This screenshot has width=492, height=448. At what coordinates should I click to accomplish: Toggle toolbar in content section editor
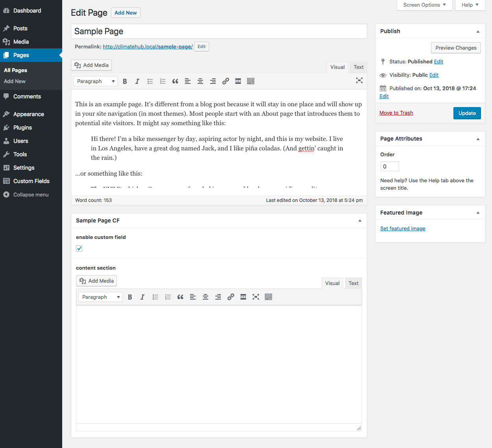pyautogui.click(x=268, y=297)
